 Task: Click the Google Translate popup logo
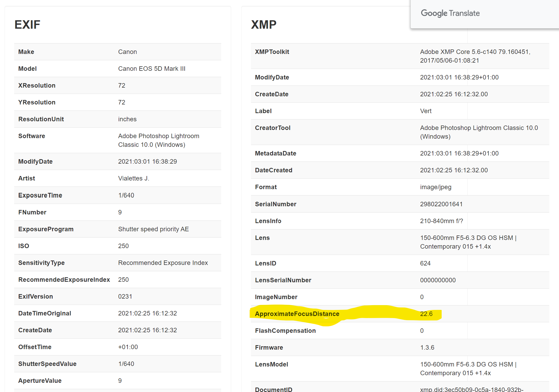click(x=450, y=13)
